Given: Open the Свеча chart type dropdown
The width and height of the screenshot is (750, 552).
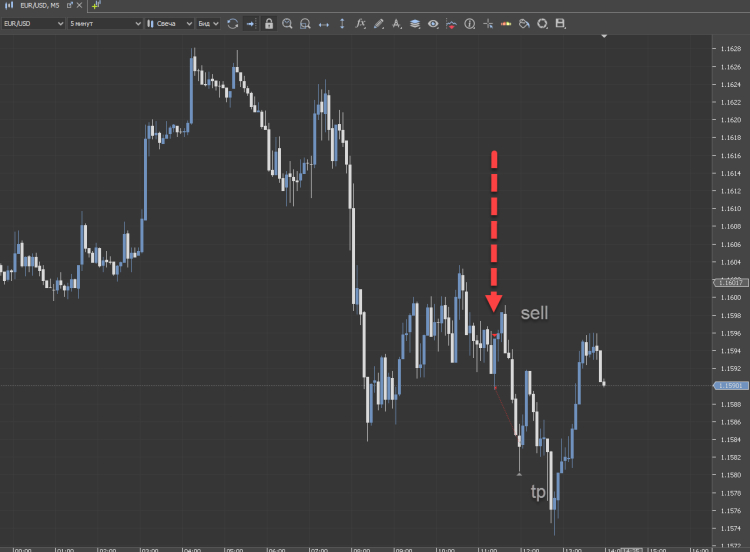Looking at the screenshot, I should 169,23.
